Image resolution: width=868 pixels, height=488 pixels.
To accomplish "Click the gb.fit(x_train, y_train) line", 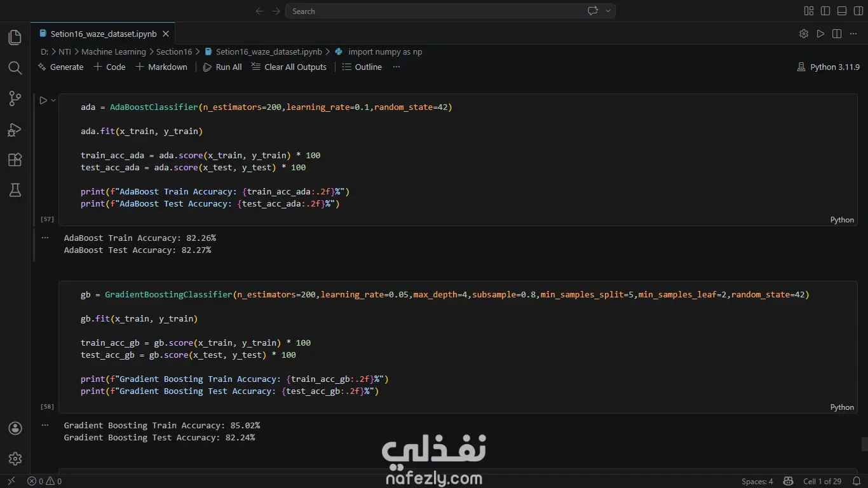I will (x=139, y=318).
